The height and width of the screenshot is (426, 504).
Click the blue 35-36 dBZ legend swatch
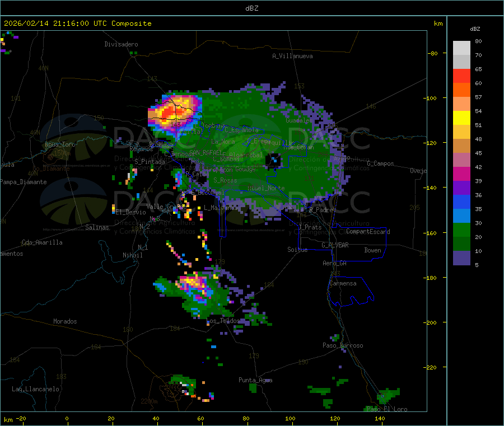[461, 202]
